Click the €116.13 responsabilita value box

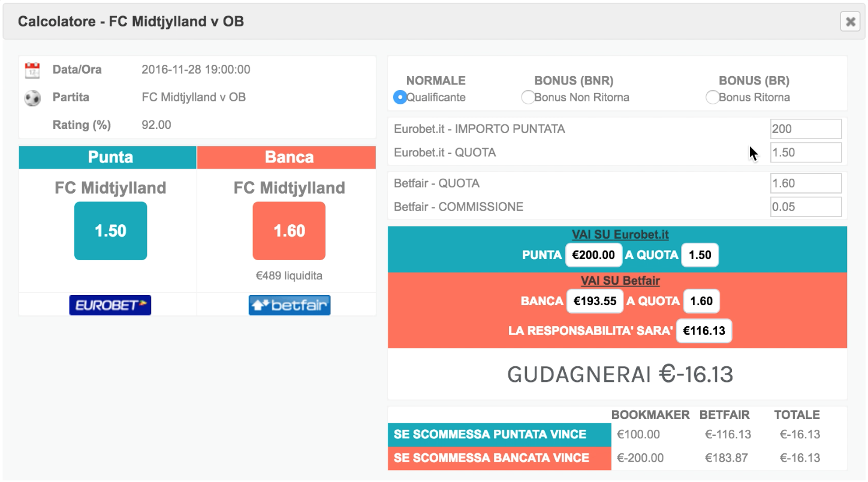click(x=704, y=330)
